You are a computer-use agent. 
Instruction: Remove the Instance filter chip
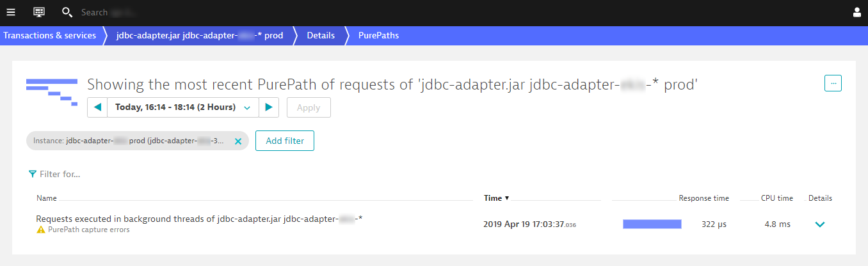238,141
